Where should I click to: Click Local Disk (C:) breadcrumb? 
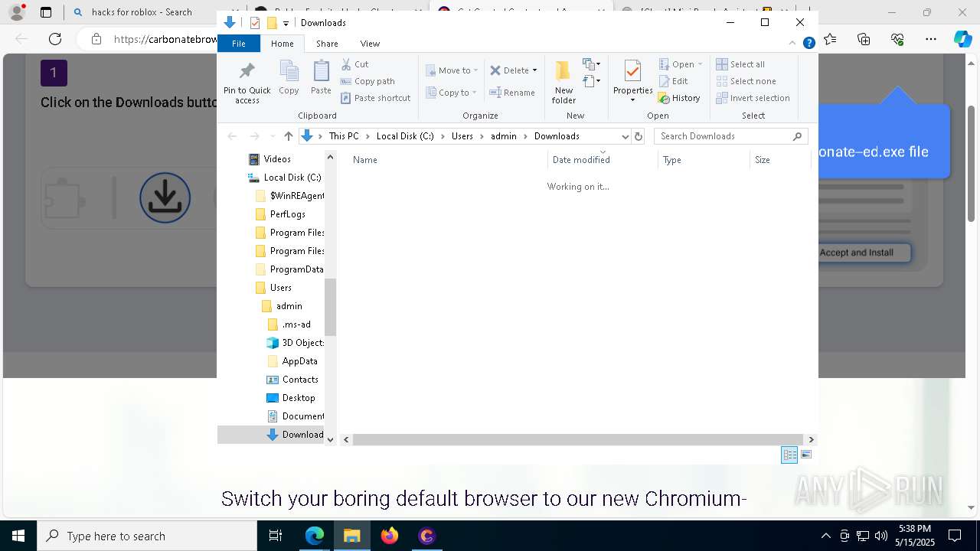click(x=405, y=136)
